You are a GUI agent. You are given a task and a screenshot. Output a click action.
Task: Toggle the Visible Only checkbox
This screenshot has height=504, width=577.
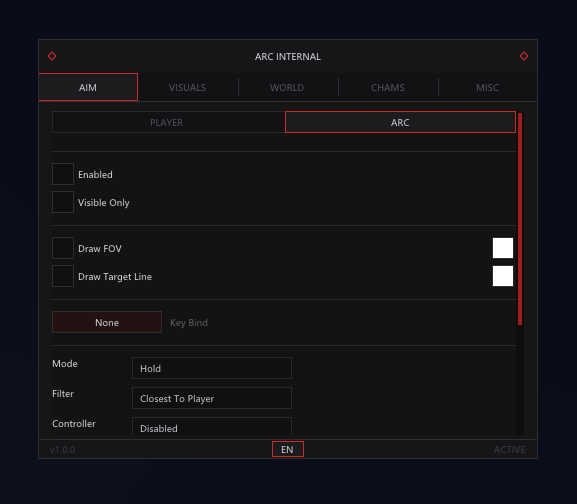pyautogui.click(x=63, y=202)
